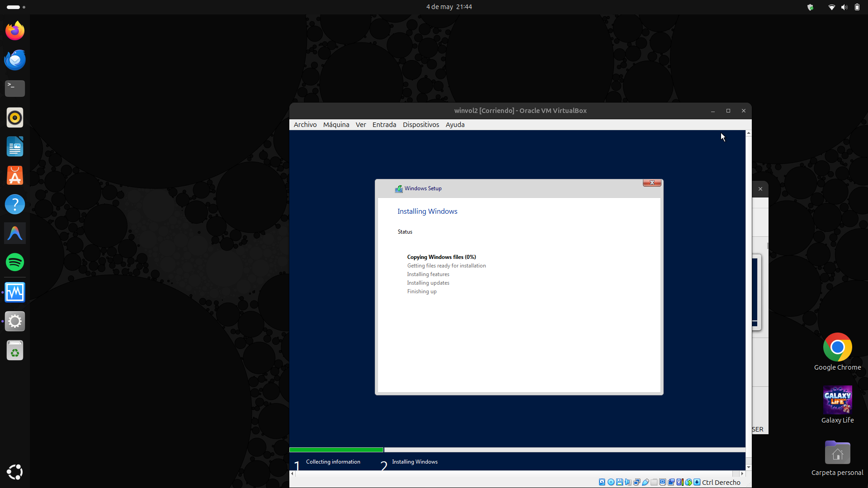Viewport: 868px width, 488px height.
Task: Click the keyboard capture arrow icon
Action: [x=697, y=482]
